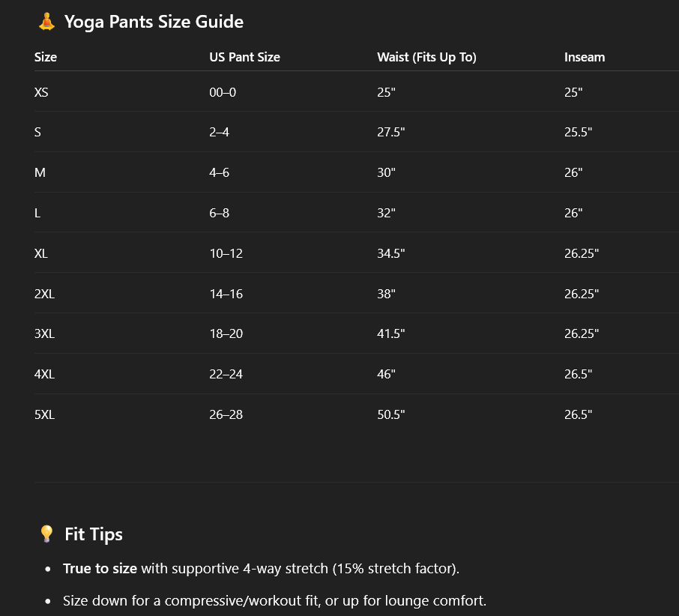Select the Size column header

(x=46, y=57)
